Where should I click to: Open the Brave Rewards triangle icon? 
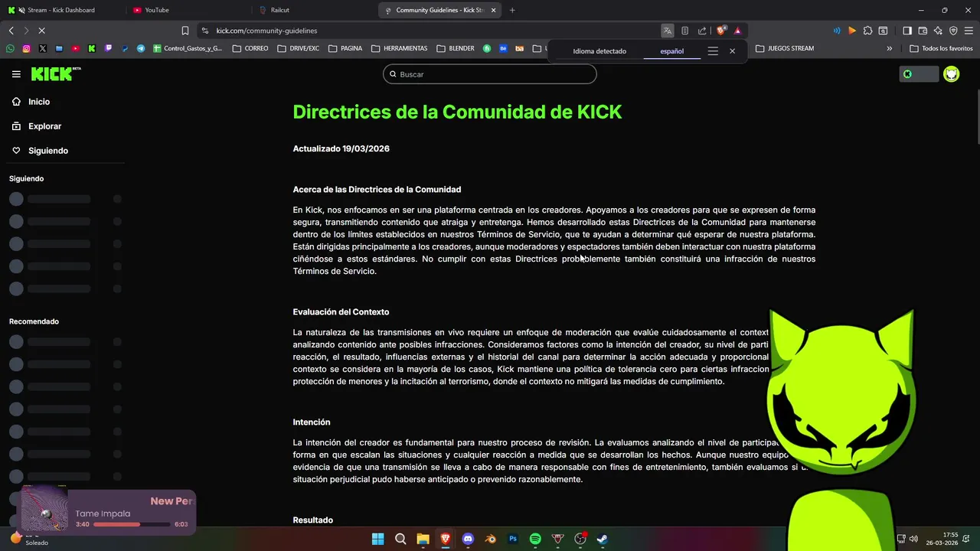point(737,31)
